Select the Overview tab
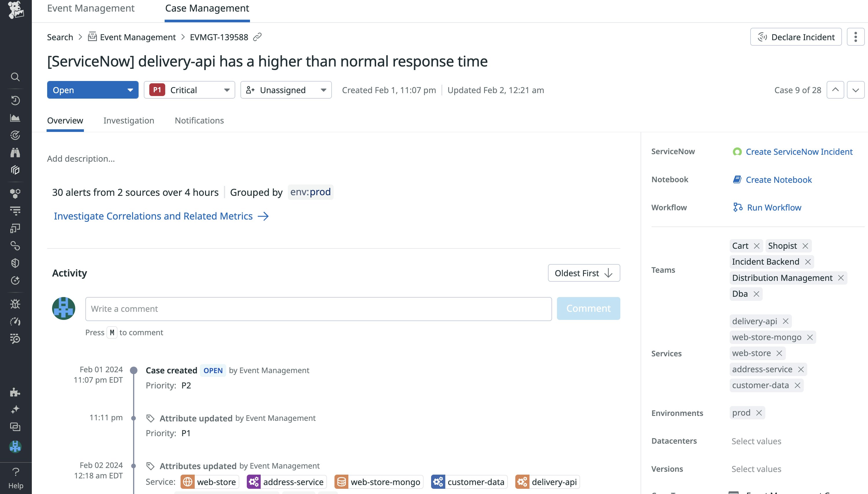 point(65,120)
